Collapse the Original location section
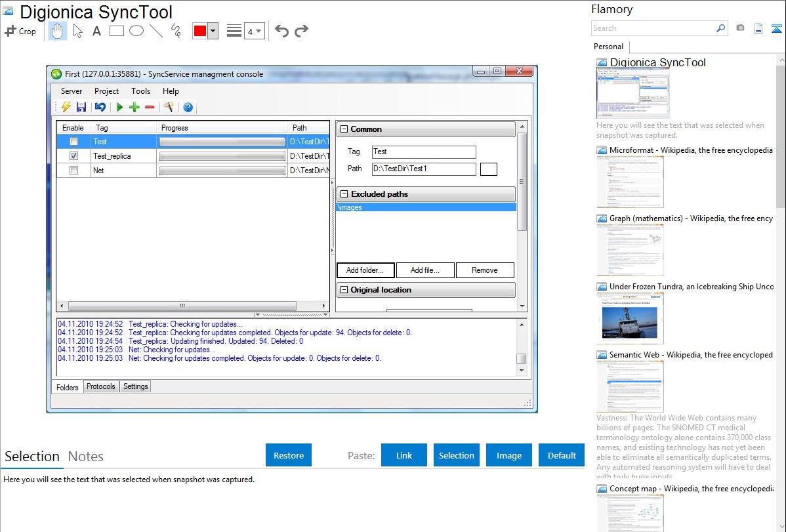The height and width of the screenshot is (532, 786). pos(344,289)
